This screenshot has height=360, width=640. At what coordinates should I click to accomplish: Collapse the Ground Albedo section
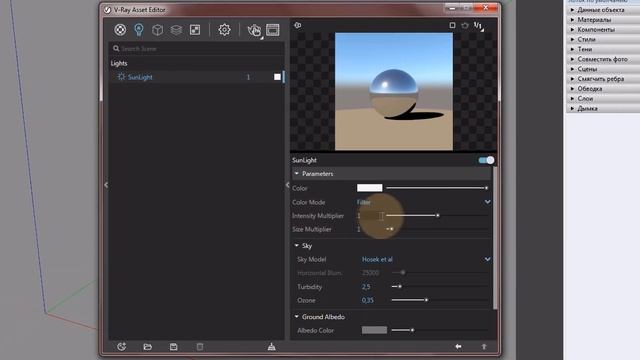coord(297,317)
